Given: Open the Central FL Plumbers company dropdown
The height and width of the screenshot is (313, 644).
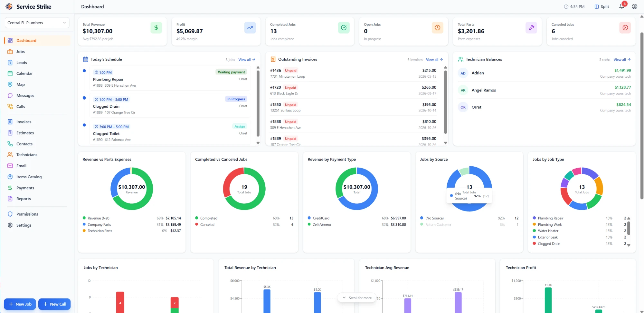Looking at the screenshot, I should [37, 23].
